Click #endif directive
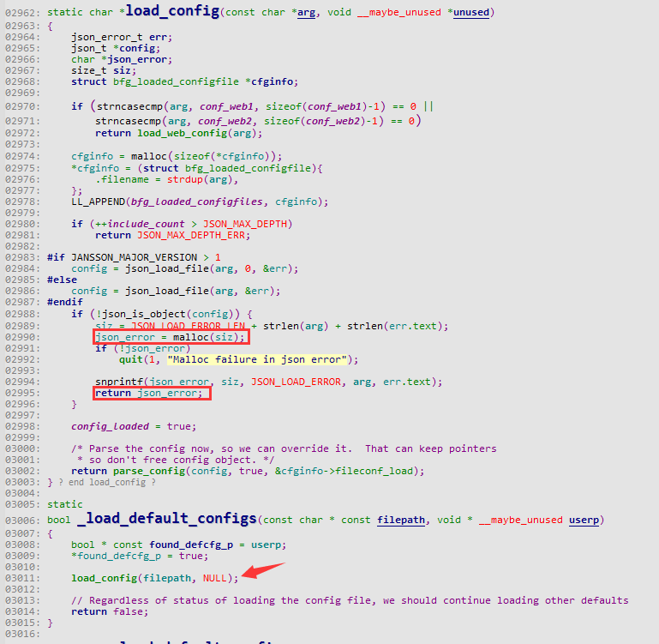 [65, 302]
